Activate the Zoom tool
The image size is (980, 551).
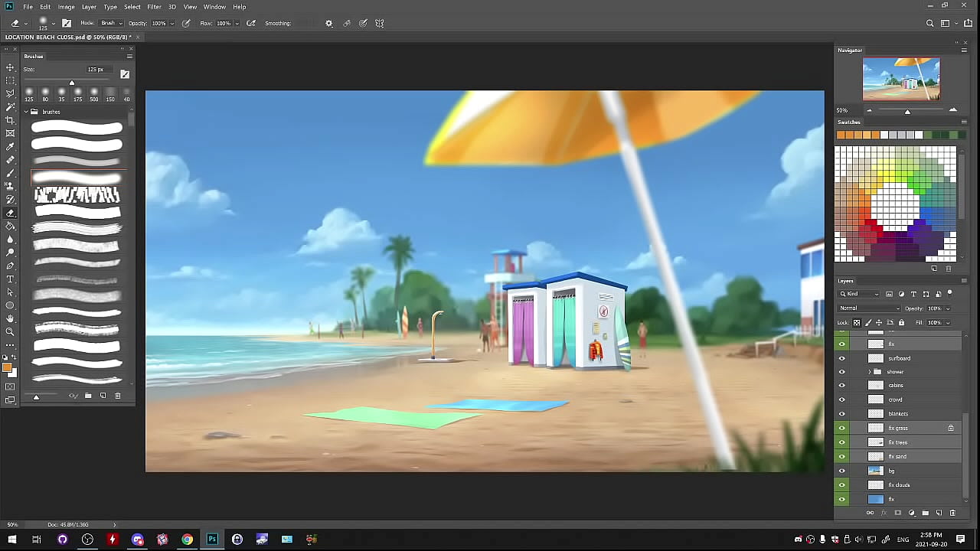[10, 332]
